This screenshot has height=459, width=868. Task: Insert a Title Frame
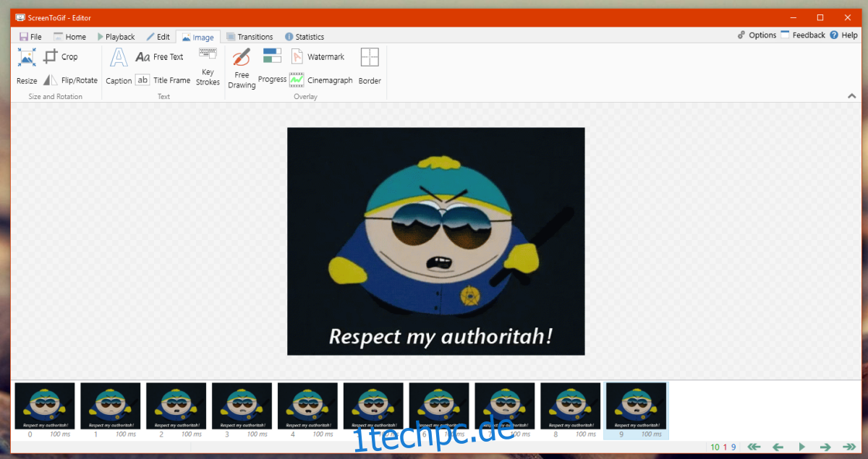[163, 80]
